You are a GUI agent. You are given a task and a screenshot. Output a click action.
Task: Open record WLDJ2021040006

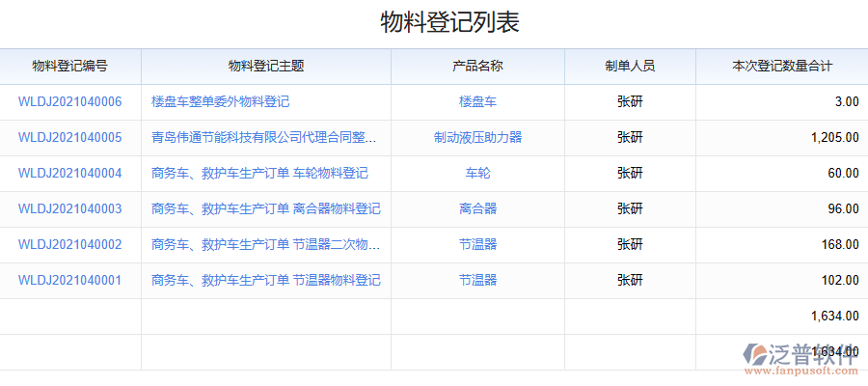pos(69,102)
